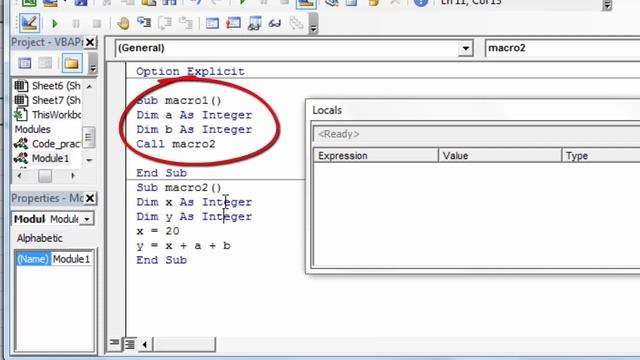Open Project panel toolbar overflow arrow

pyautogui.click(x=93, y=64)
